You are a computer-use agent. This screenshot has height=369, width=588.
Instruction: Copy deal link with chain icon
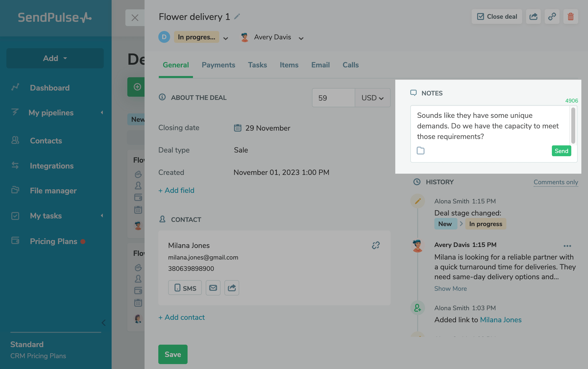552,17
